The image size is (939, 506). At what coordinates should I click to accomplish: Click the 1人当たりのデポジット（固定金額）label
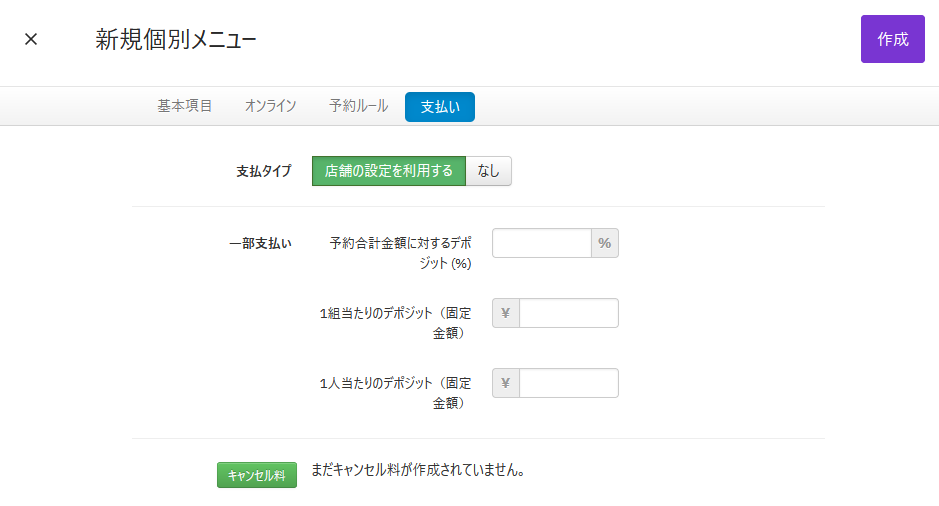point(395,392)
